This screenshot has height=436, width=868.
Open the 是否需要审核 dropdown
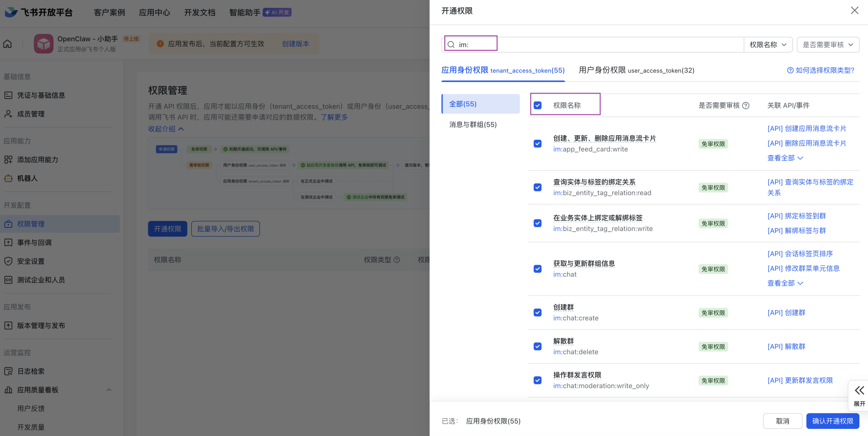point(828,44)
